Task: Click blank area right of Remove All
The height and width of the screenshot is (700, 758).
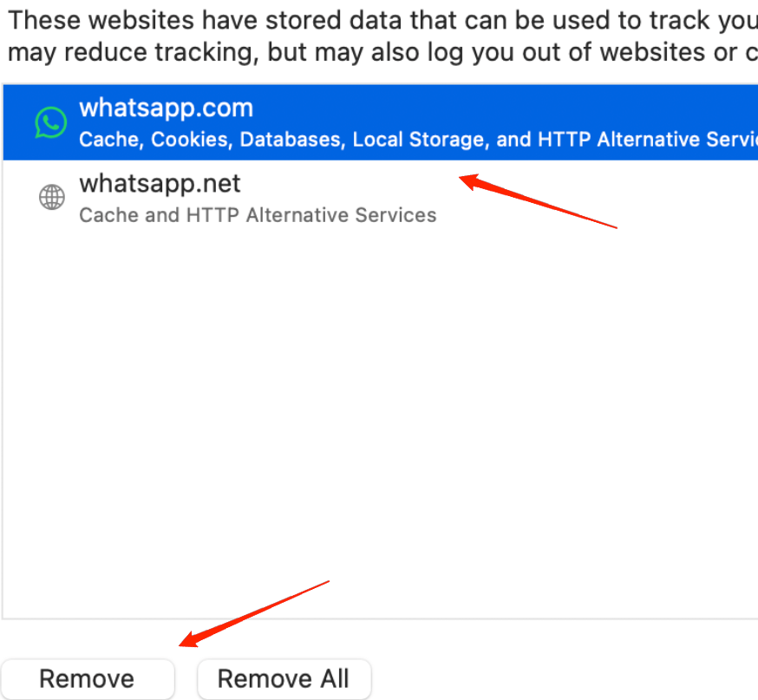Action: tap(564, 678)
